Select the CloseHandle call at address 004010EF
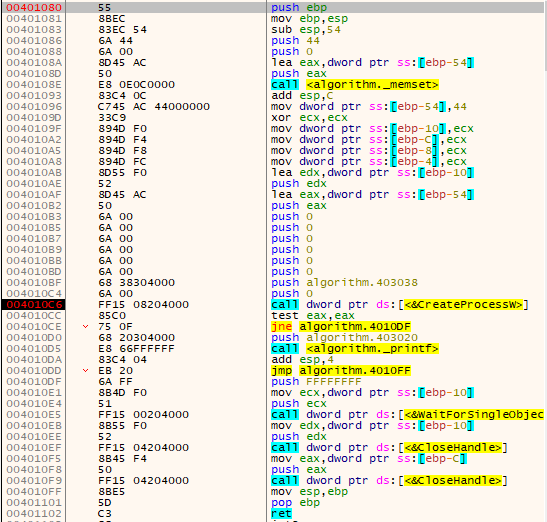547x522 pixels. 389,448
